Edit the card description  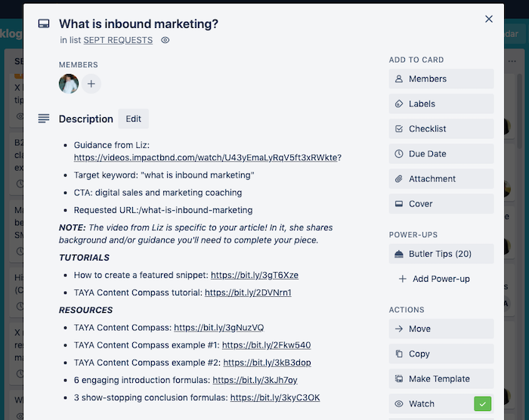pos(133,119)
